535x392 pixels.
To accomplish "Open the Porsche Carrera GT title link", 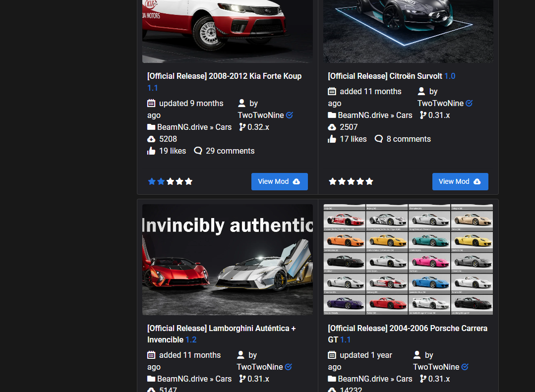I will point(408,334).
